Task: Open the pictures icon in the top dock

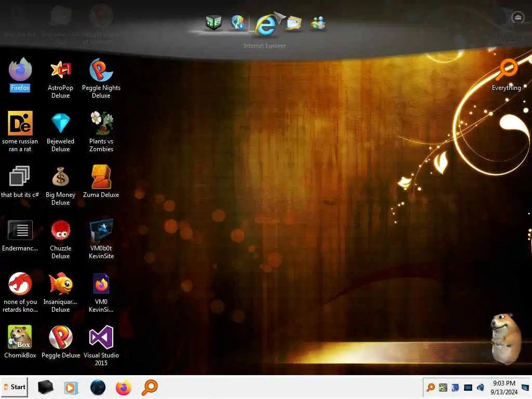Action: pos(294,23)
